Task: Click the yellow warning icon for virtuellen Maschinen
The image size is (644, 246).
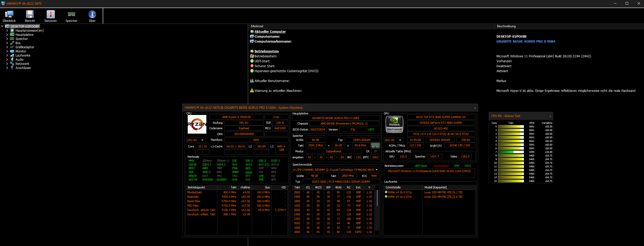Action: 252,91
